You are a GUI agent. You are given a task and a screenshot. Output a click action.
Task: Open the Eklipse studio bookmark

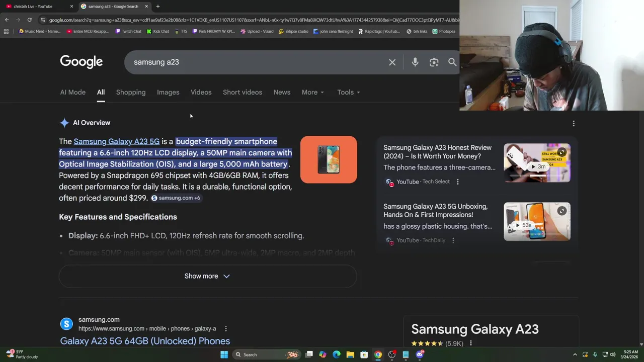293,31
